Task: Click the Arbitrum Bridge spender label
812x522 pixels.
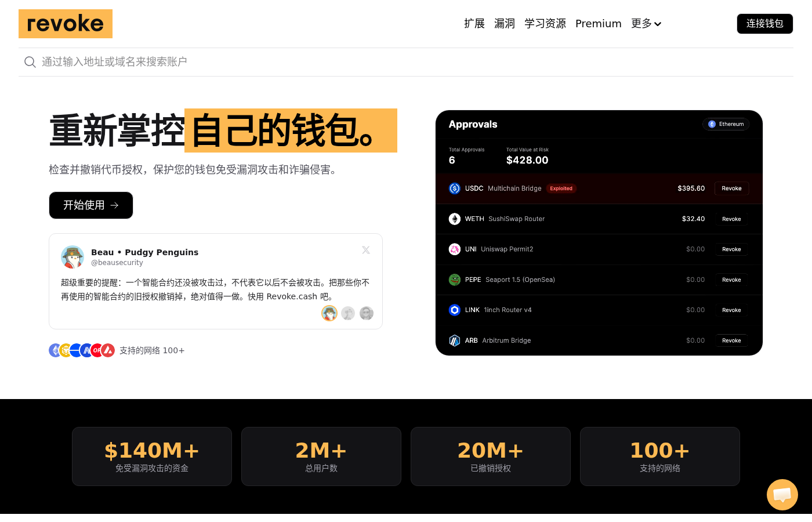Action: (x=507, y=340)
